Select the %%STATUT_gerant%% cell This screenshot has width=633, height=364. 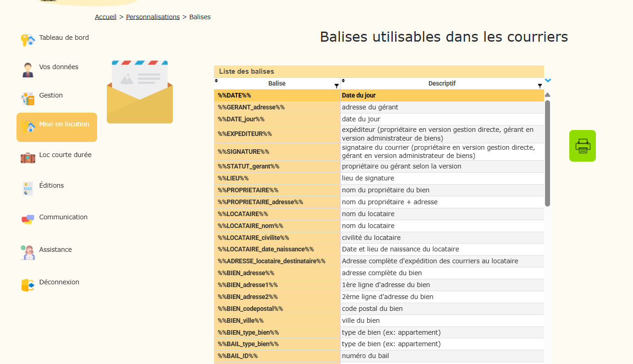point(277,166)
